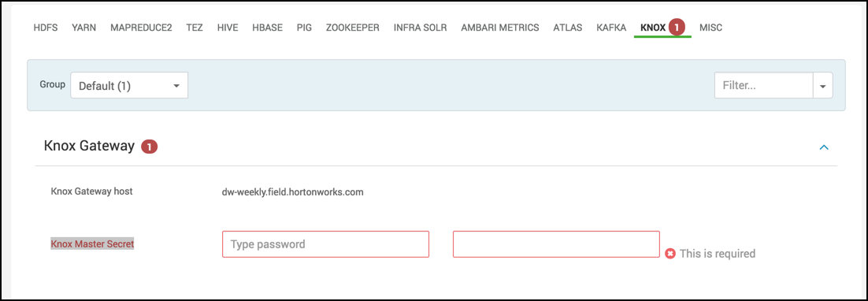Click the Knox Master Secret label

coord(92,243)
